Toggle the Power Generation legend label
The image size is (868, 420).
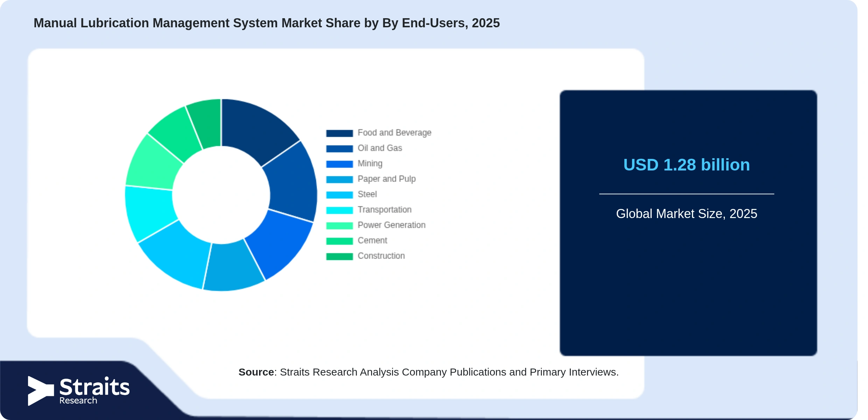391,225
